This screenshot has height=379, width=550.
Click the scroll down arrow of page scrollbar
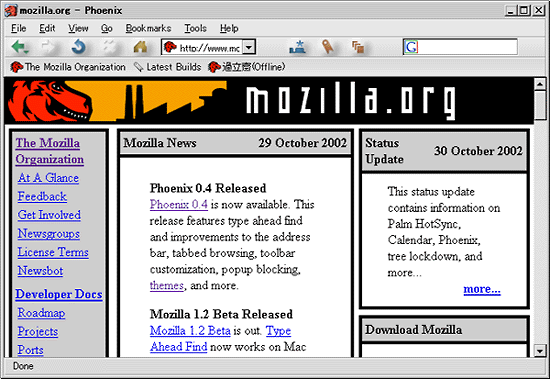click(539, 350)
